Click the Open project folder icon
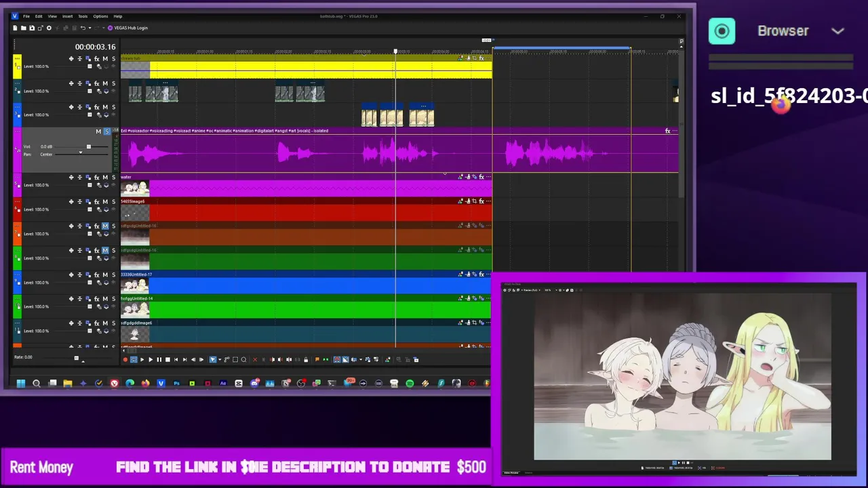This screenshot has height=488, width=868. pyautogui.click(x=23, y=28)
